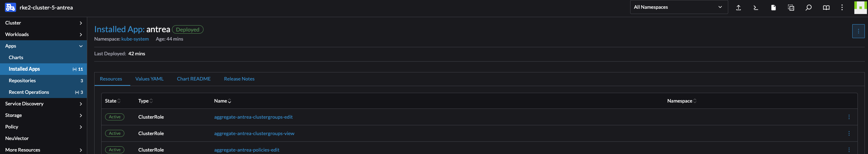The image size is (868, 154).
Task: Expand the Cluster sidebar section
Action: pyautogui.click(x=43, y=23)
